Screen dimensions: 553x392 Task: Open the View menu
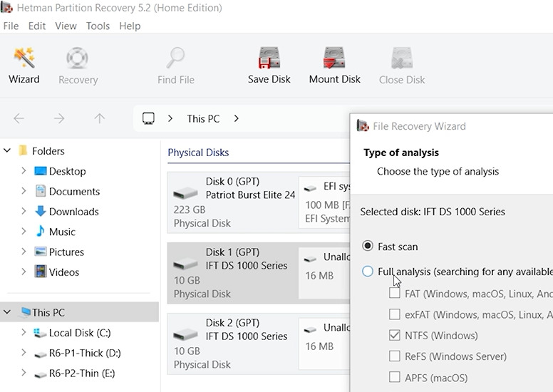[66, 26]
